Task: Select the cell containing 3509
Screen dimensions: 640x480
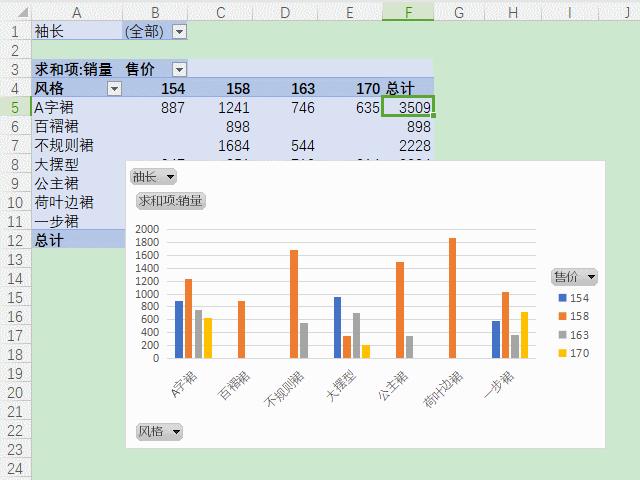Action: click(x=408, y=107)
